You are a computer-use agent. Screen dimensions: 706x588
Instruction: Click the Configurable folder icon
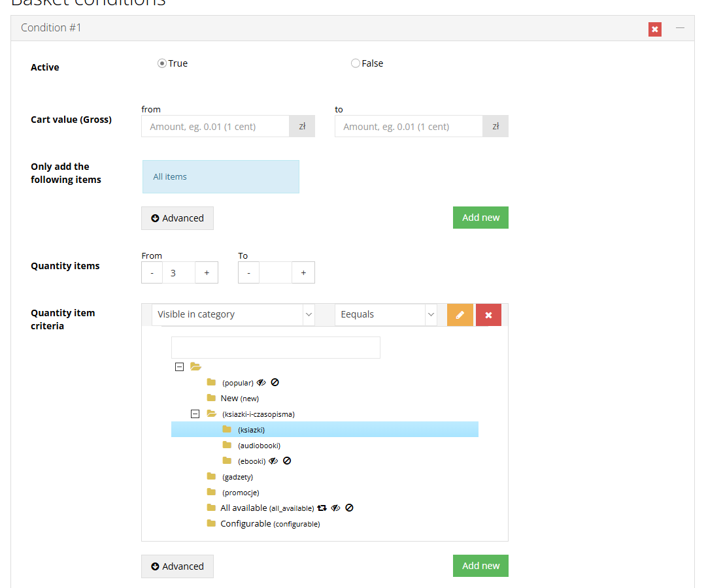(211, 523)
